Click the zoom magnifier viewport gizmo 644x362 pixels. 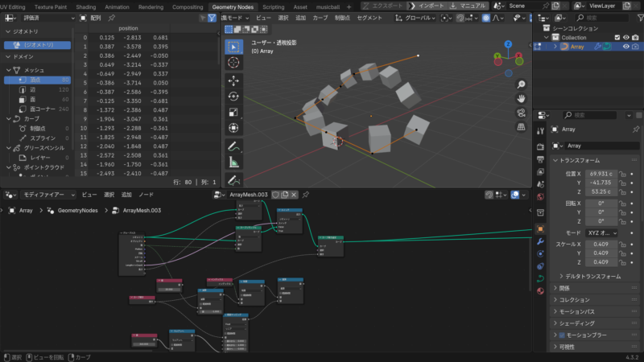521,84
